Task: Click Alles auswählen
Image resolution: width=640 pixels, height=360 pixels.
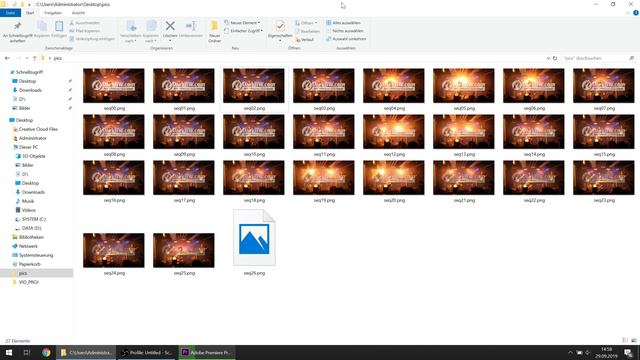Action: pos(343,23)
